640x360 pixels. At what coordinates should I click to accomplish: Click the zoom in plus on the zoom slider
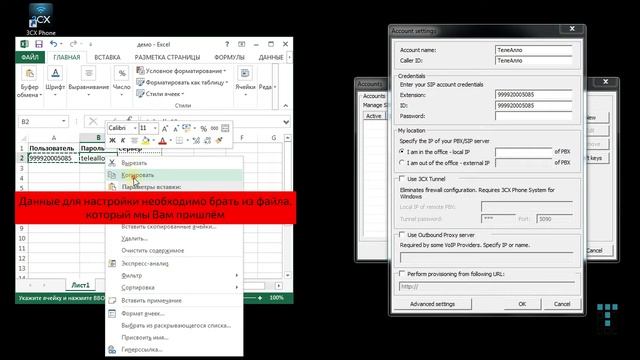click(260, 298)
